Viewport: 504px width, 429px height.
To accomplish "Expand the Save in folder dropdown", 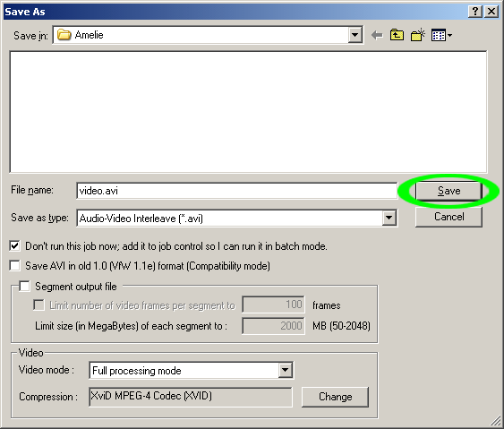I will pos(355,35).
